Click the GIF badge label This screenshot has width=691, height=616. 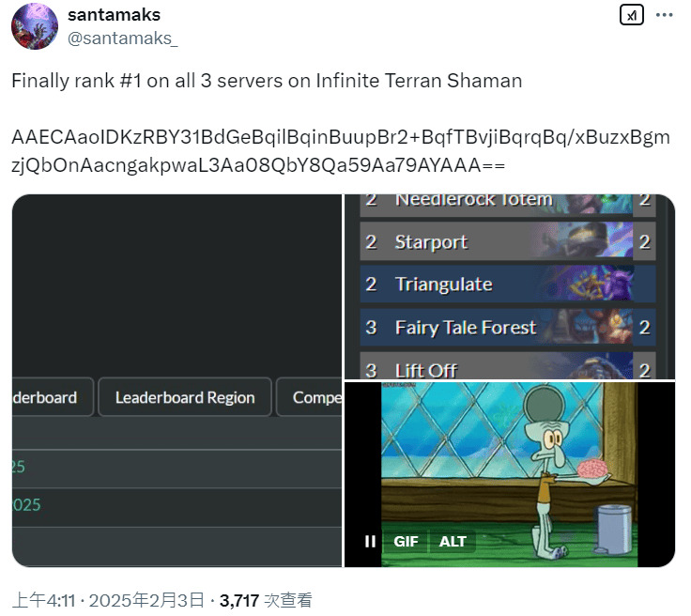[406, 541]
